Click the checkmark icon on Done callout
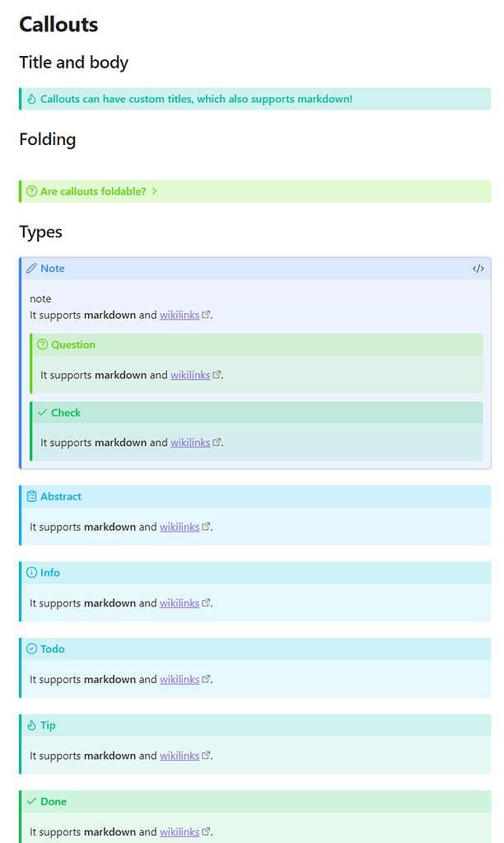The height and width of the screenshot is (843, 504). pos(32,801)
